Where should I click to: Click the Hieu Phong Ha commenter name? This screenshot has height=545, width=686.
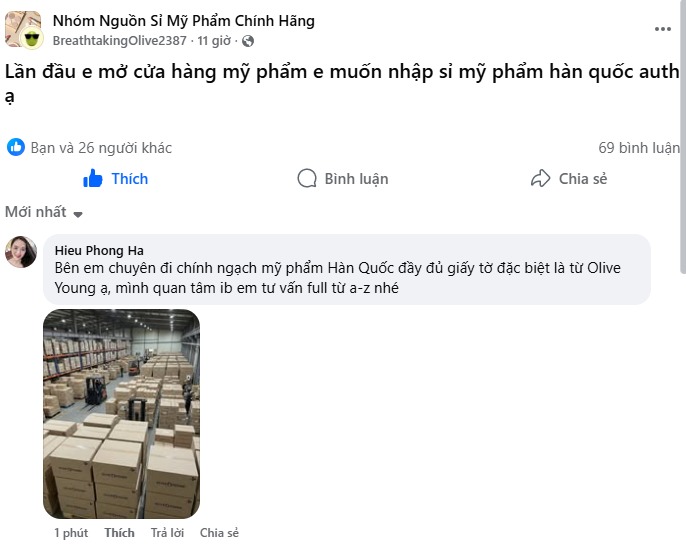tap(99, 251)
